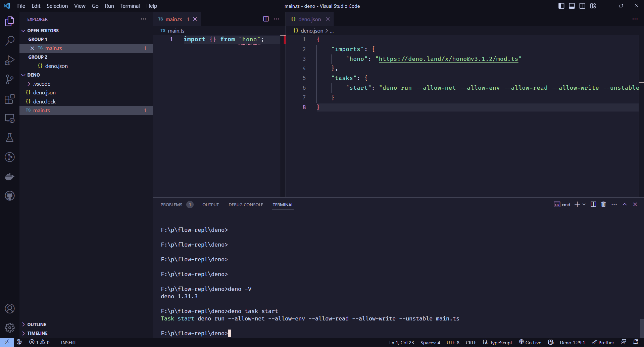The height and width of the screenshot is (347, 644).
Task: Toggle the bottom panel visibility
Action: click(572, 6)
